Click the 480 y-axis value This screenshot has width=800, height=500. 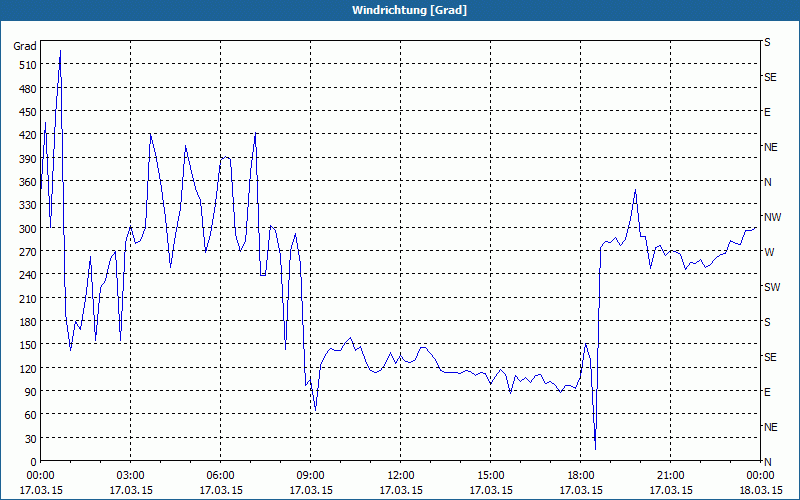[28, 89]
